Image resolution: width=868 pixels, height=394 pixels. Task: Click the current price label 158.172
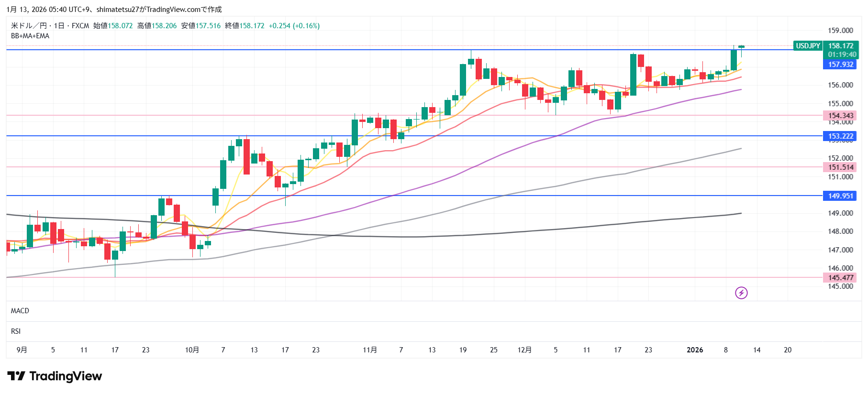pyautogui.click(x=841, y=46)
